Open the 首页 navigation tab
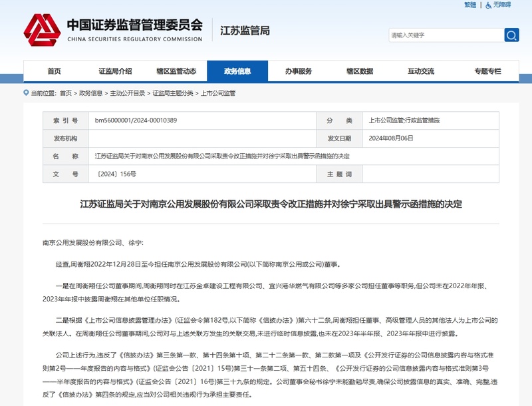The width and height of the screenshot is (532, 406). (x=54, y=71)
